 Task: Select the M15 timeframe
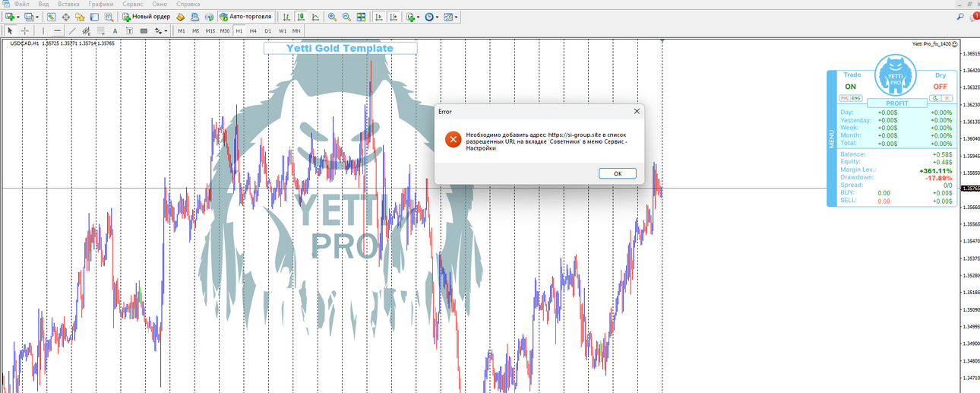tap(210, 31)
